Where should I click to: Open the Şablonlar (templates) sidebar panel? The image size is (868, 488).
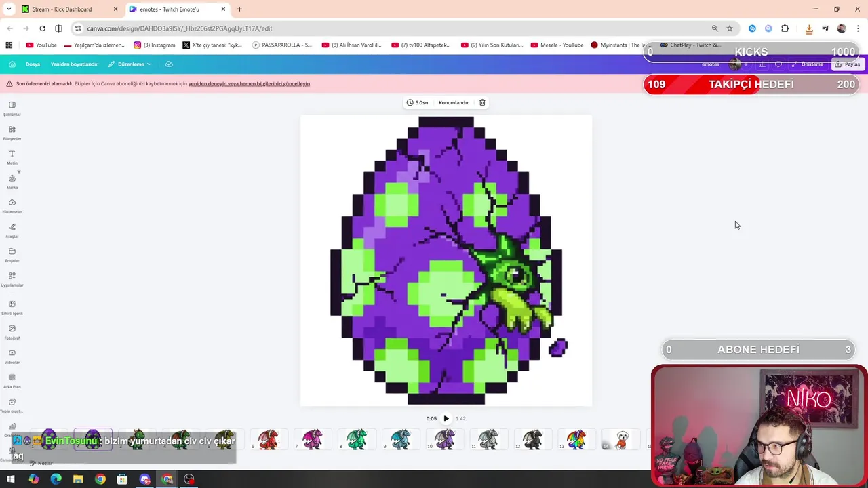click(12, 108)
